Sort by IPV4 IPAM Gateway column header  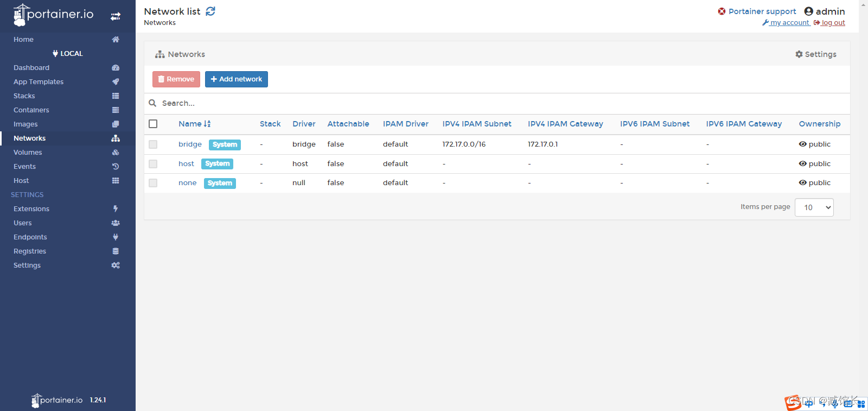(x=565, y=124)
